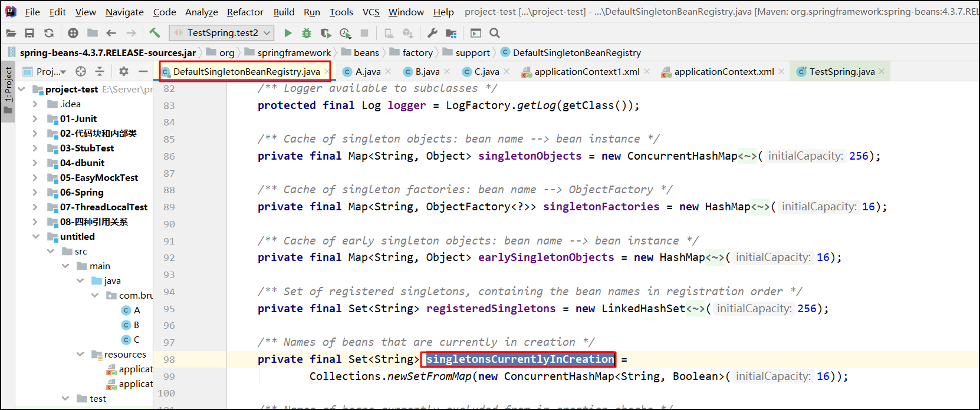Click the back navigation arrow
Image resolution: width=980 pixels, height=410 pixels.
111,33
